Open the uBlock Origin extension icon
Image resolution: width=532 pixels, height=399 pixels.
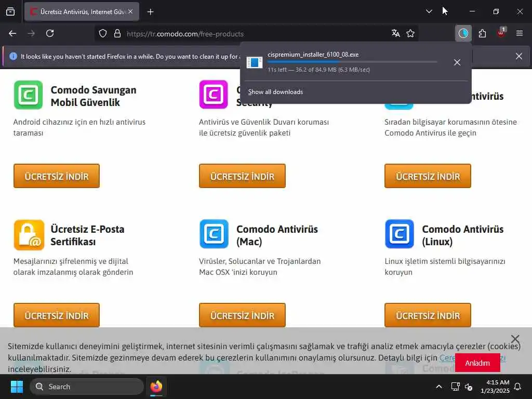coord(501,33)
